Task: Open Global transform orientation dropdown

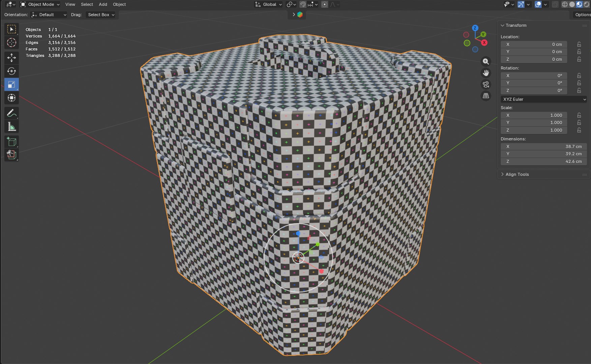Action: pos(268,4)
